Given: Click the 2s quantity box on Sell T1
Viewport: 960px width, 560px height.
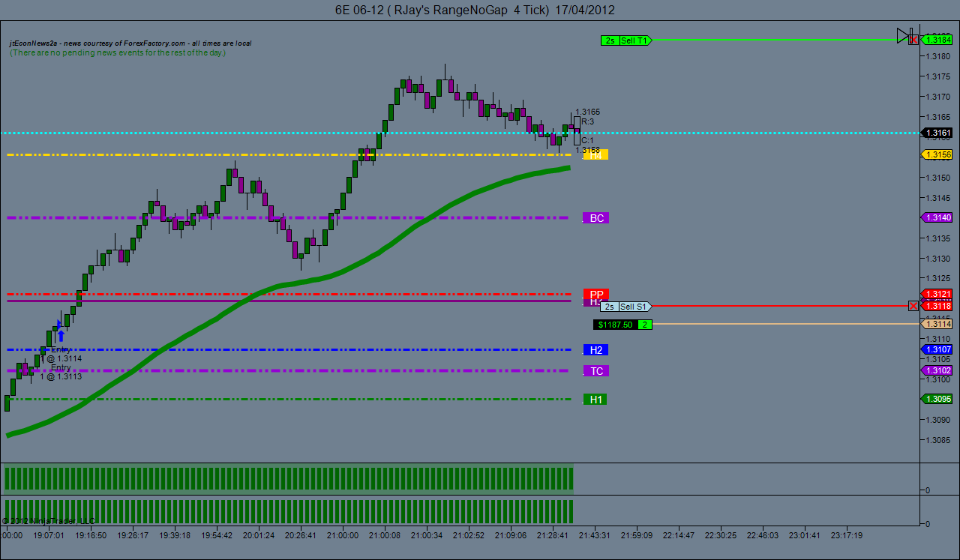Looking at the screenshot, I should 610,40.
